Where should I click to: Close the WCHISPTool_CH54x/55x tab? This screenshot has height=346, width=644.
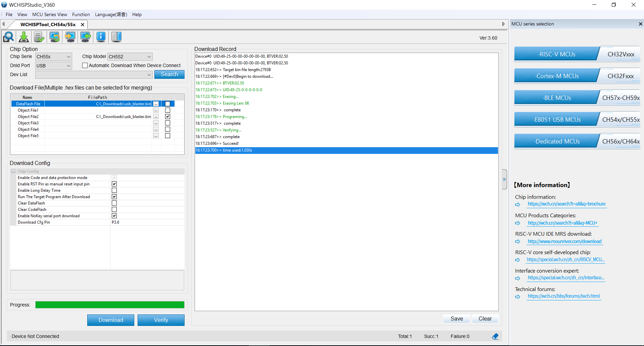(x=83, y=24)
